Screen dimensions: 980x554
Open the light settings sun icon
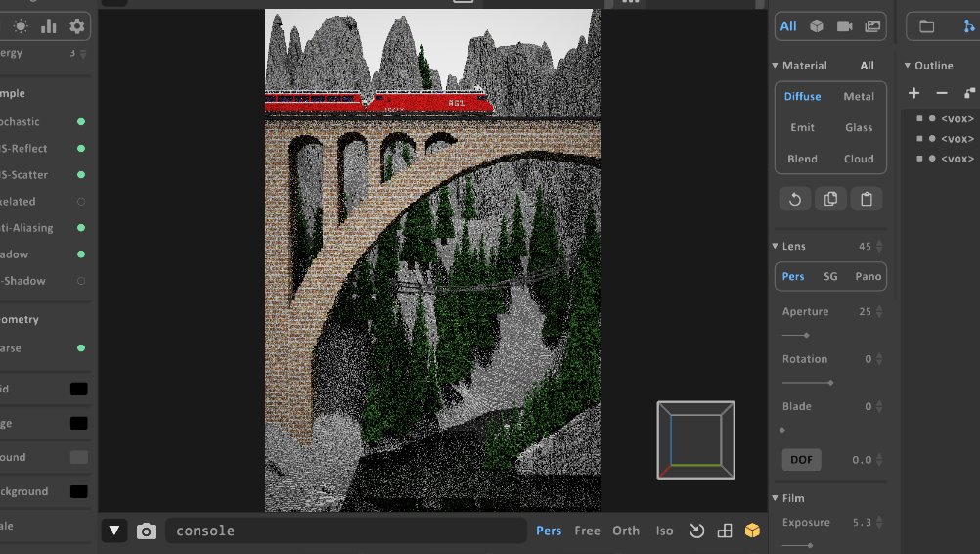[21, 26]
